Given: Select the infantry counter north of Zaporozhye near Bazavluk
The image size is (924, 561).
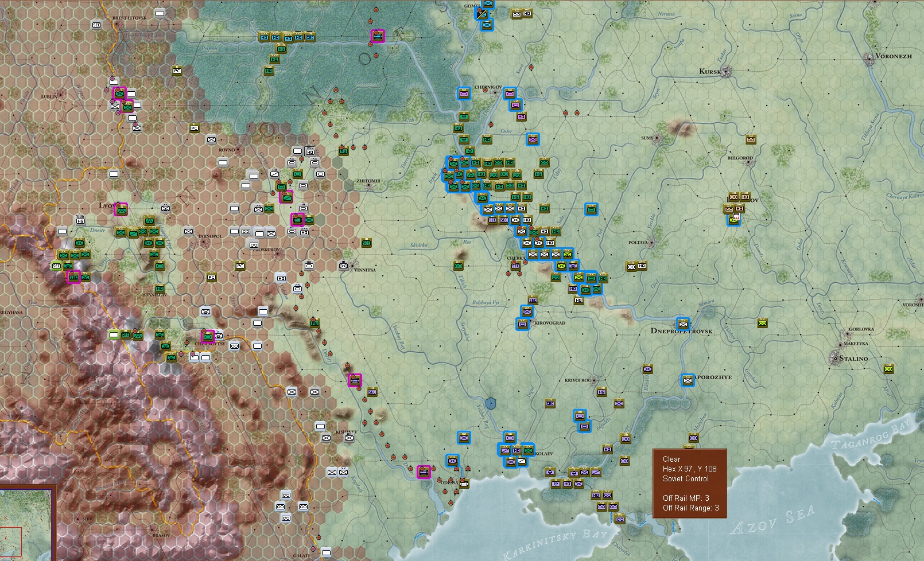Looking at the screenshot, I should point(647,369).
